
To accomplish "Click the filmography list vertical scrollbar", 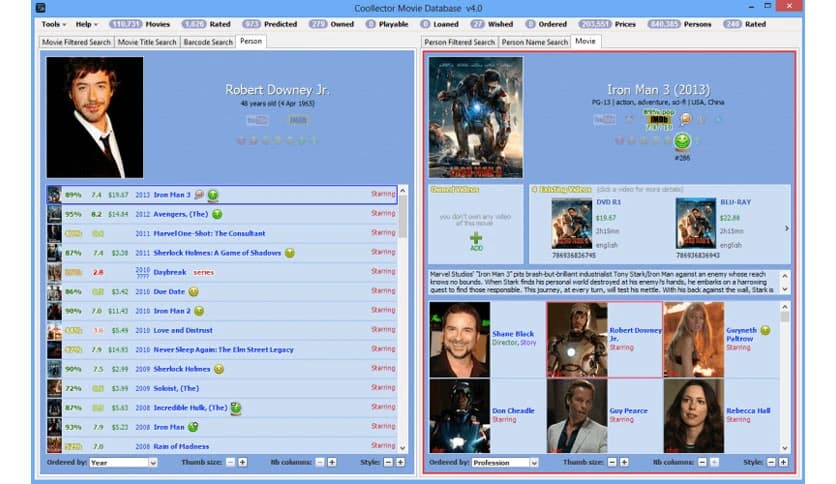I will [403, 319].
